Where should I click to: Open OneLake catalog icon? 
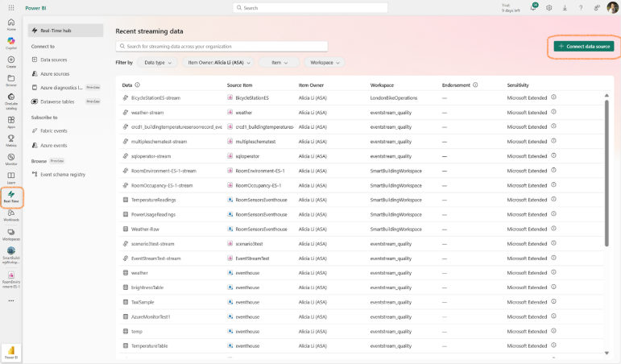click(11, 101)
